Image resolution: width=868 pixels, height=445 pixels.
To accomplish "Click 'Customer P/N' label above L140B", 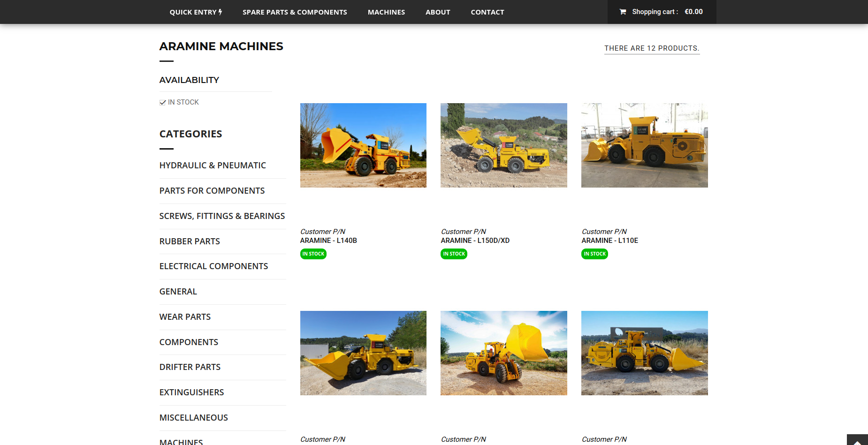I will (323, 232).
